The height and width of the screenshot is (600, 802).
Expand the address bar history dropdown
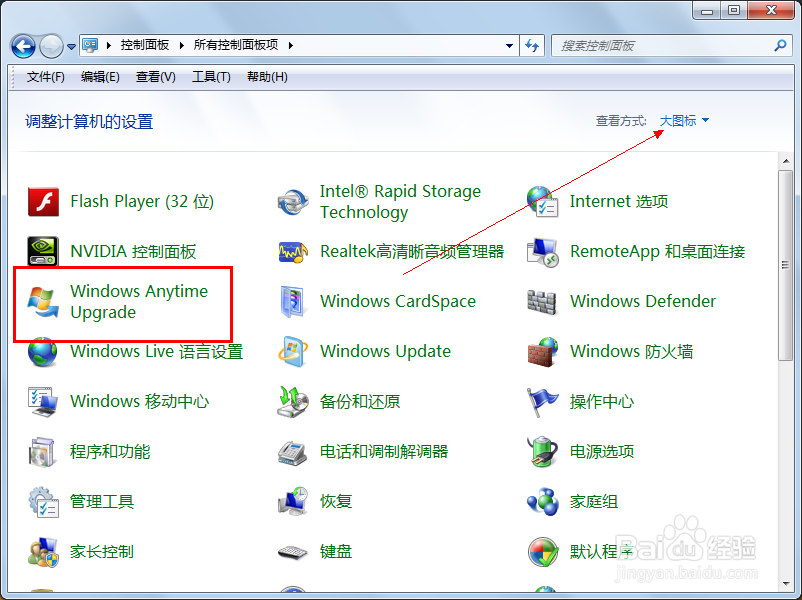click(509, 46)
